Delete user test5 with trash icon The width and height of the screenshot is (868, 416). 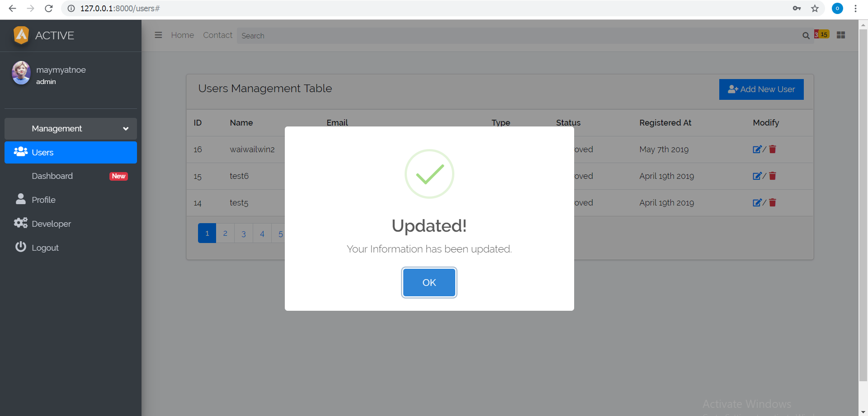coord(773,203)
